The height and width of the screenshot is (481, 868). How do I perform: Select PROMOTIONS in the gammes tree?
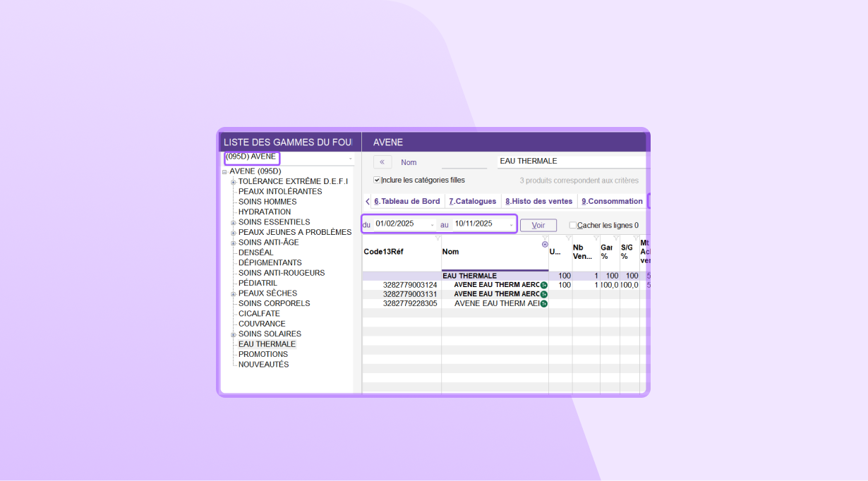(263, 355)
